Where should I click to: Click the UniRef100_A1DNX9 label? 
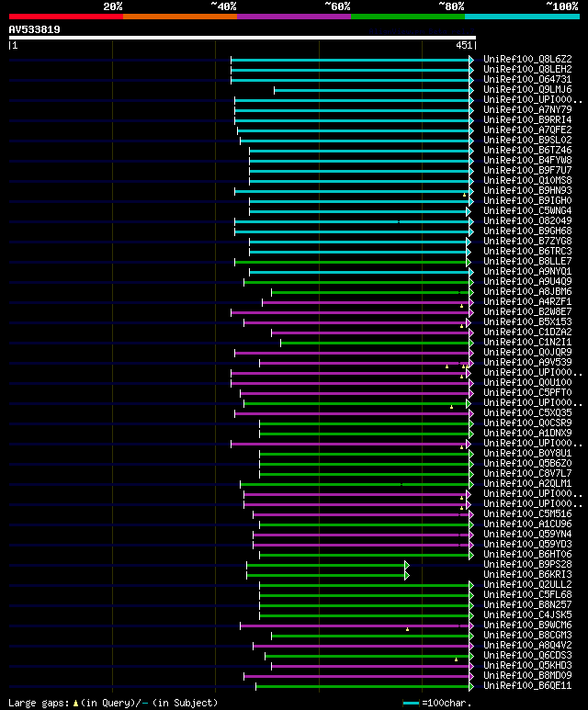(x=527, y=434)
